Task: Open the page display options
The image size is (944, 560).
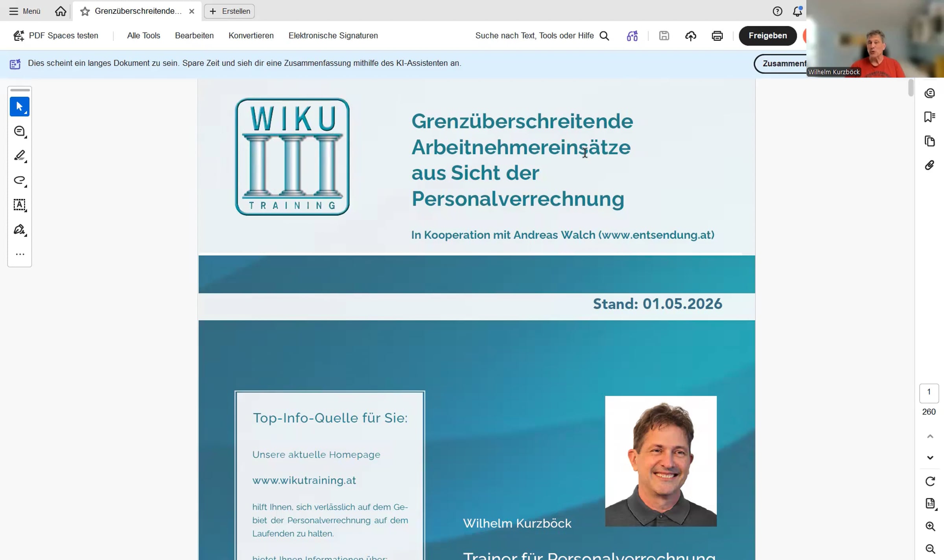Action: 930,503
